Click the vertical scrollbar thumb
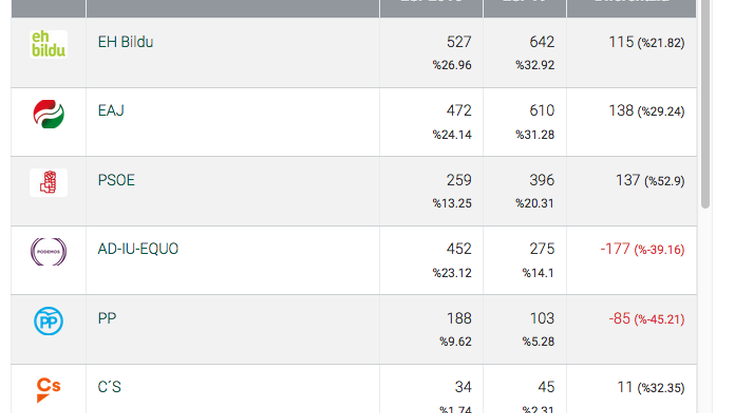 [x=705, y=104]
